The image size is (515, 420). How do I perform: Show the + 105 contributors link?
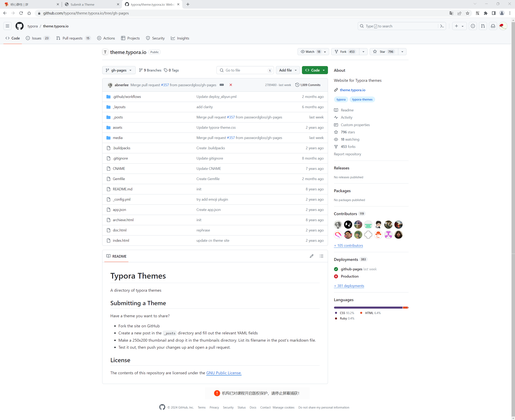point(349,245)
